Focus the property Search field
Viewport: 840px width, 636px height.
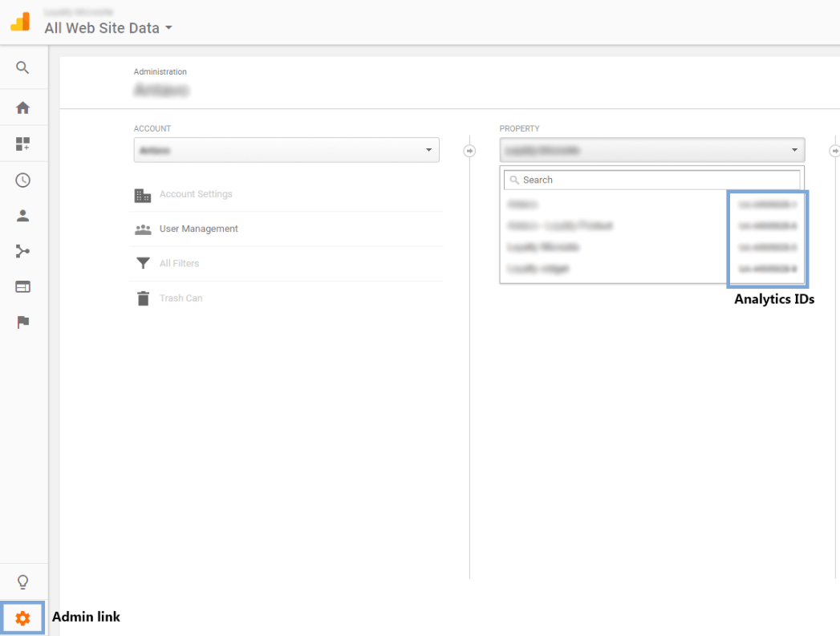point(652,180)
